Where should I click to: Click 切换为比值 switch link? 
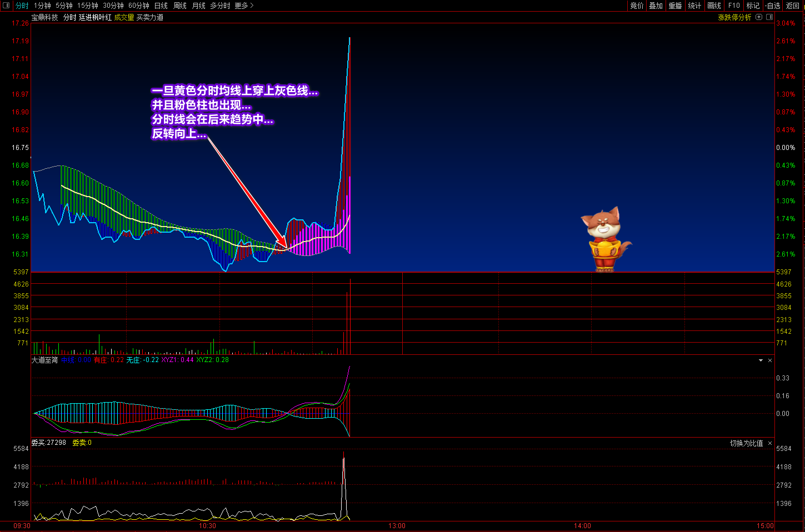click(x=746, y=443)
